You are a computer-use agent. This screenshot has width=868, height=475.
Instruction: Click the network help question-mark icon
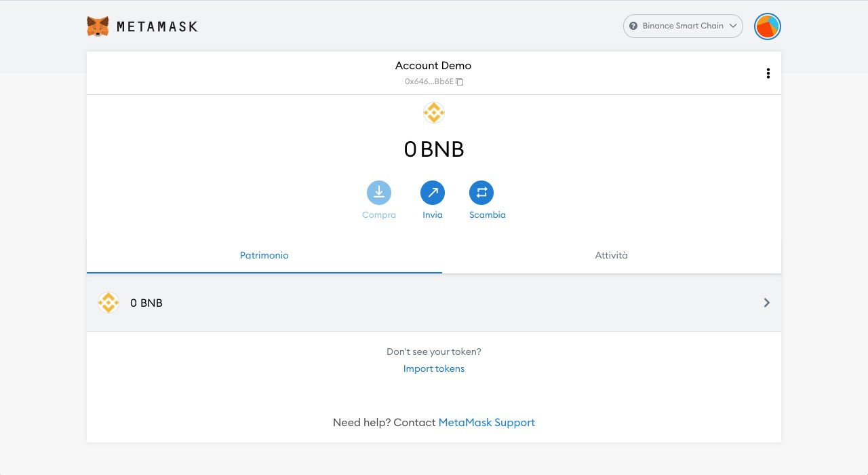(x=633, y=26)
